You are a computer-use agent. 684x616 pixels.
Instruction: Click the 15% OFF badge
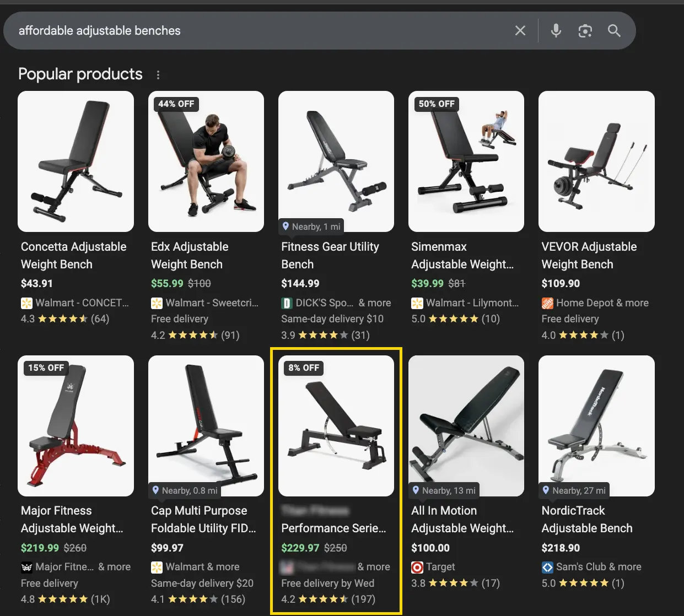coord(46,368)
